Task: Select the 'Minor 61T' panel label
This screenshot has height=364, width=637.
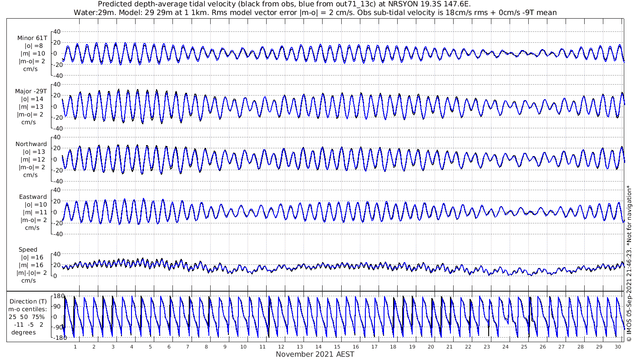Action: click(32, 38)
